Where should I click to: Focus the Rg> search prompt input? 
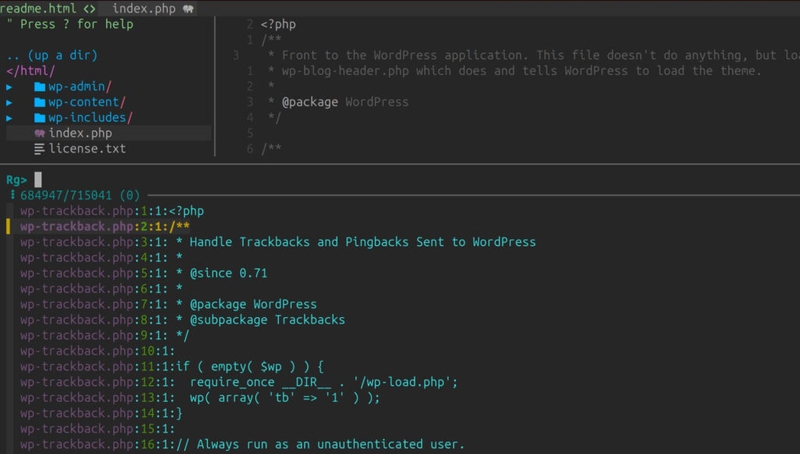tap(38, 180)
